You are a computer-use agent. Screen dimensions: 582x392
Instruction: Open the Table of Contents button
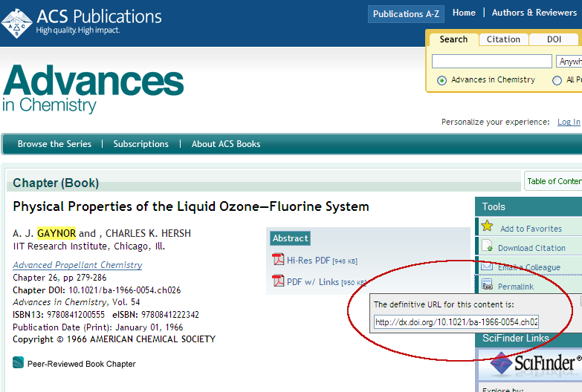coord(554,181)
